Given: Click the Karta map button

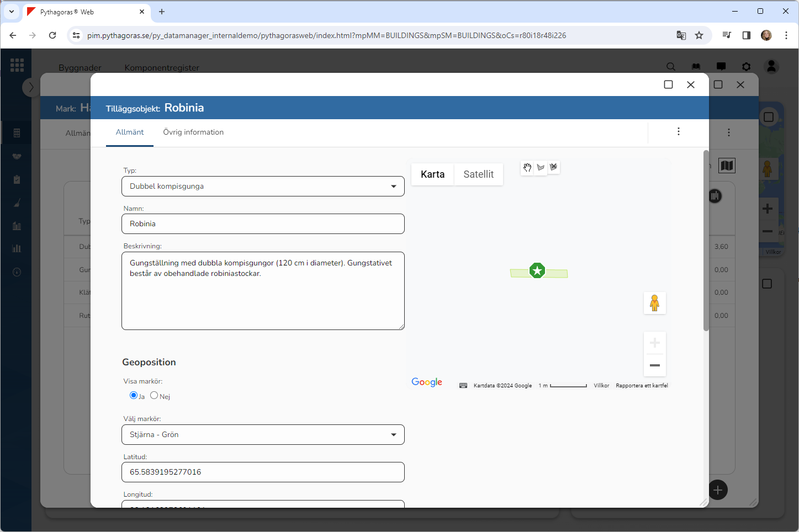Looking at the screenshot, I should tap(432, 174).
